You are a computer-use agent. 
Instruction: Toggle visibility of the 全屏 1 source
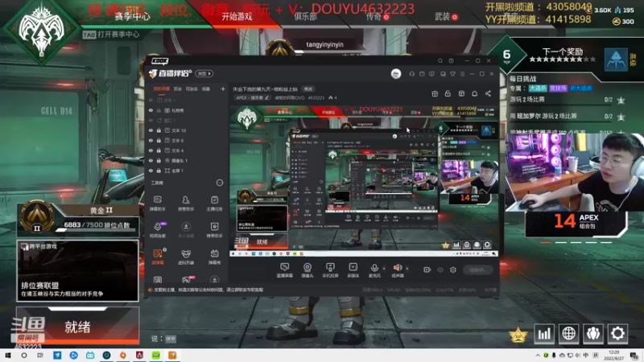(x=151, y=171)
